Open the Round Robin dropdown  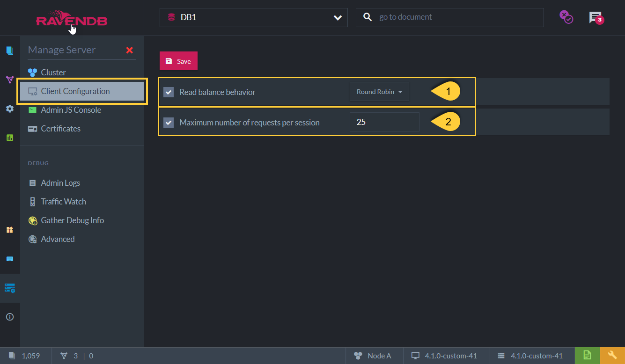(x=379, y=92)
